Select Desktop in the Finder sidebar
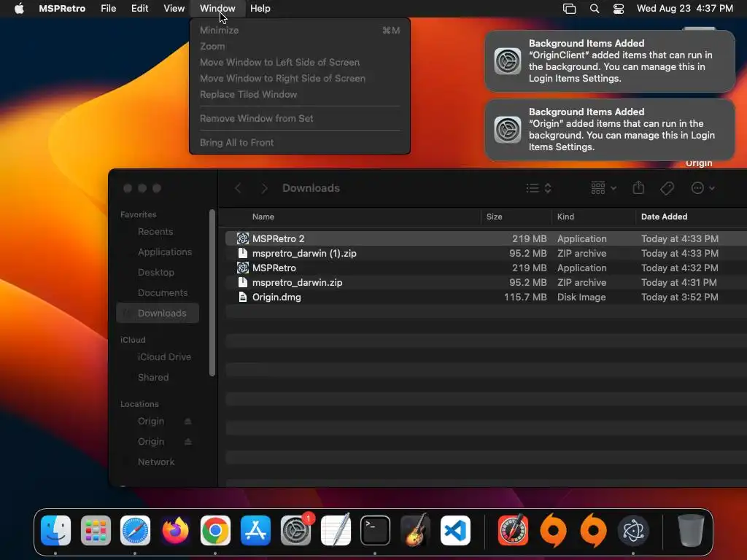This screenshot has height=560, width=747. coord(158,273)
